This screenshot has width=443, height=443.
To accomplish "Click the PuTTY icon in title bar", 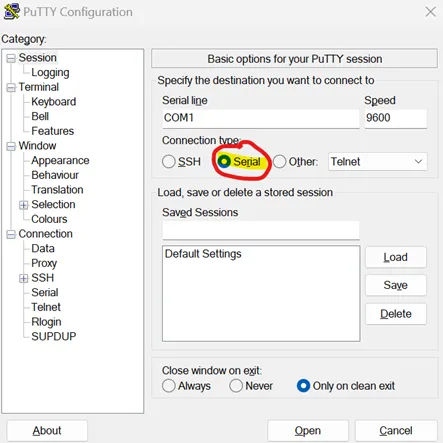I will pyautogui.click(x=12, y=11).
